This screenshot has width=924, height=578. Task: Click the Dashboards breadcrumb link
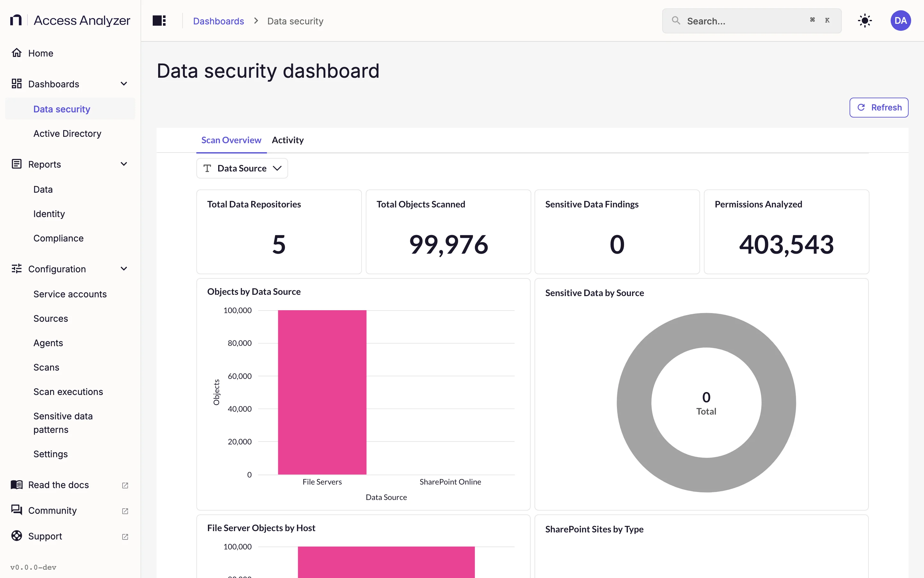[218, 21]
